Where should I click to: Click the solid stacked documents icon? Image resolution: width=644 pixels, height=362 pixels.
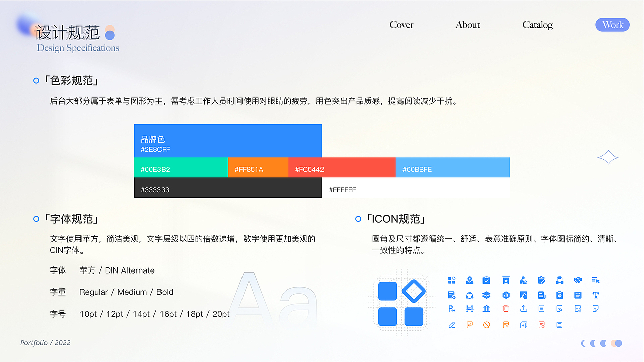pyautogui.click(x=541, y=295)
